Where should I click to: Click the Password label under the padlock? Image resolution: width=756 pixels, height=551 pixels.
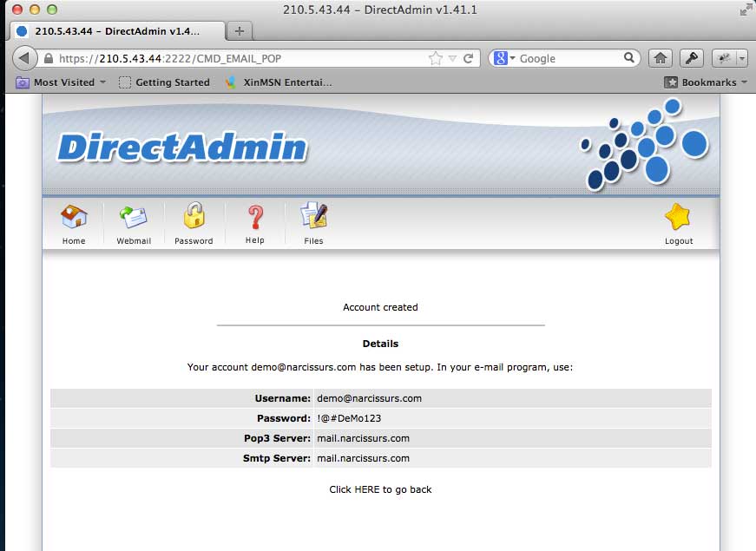pos(194,241)
